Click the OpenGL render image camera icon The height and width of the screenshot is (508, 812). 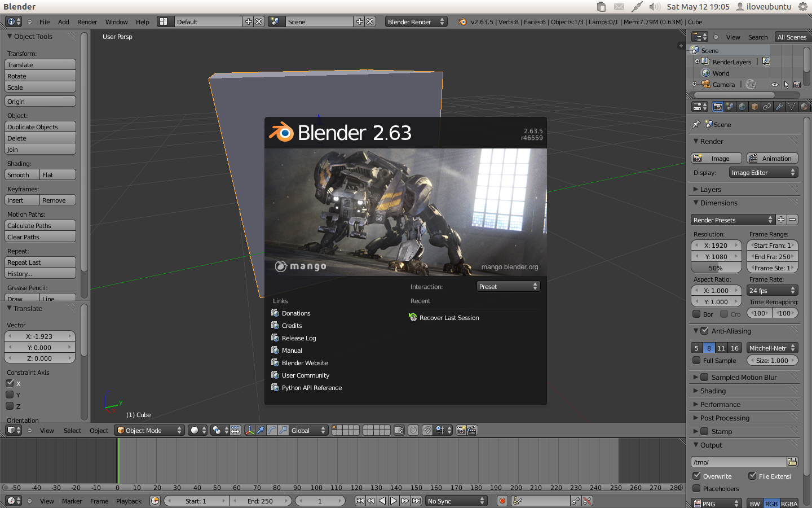tap(461, 430)
